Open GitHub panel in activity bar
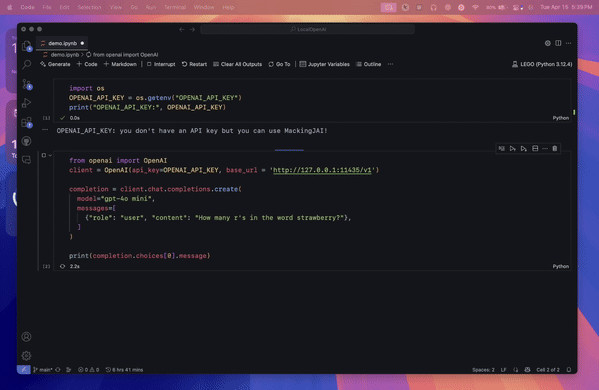 tap(26, 141)
